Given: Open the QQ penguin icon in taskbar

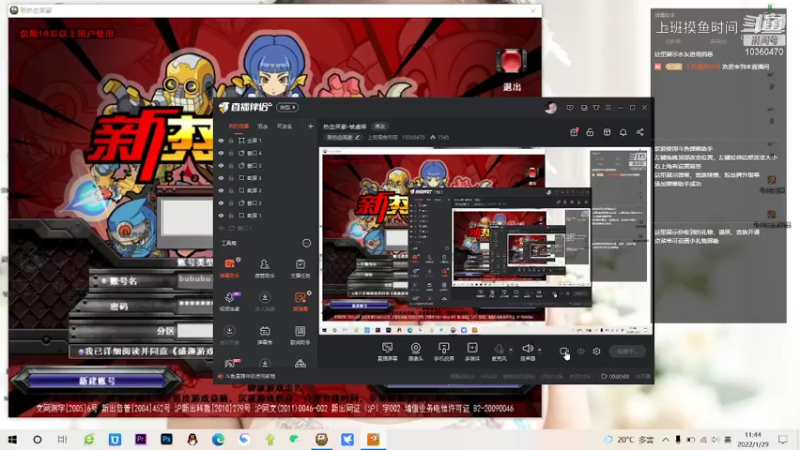Looking at the screenshot, I should pos(192,439).
